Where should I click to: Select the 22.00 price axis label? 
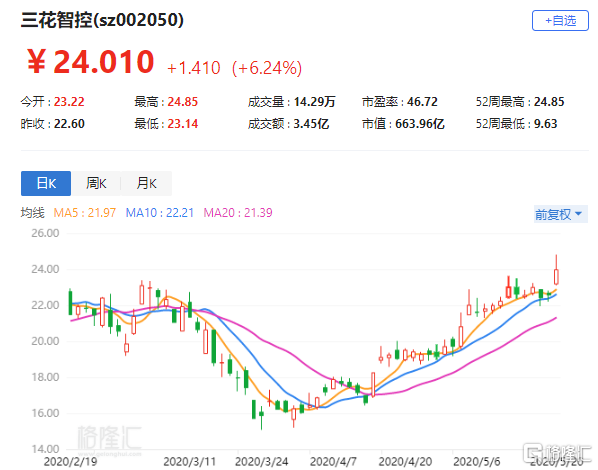point(45,305)
